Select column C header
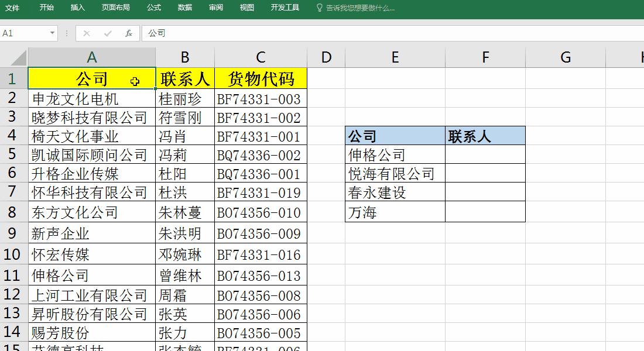 (260, 57)
